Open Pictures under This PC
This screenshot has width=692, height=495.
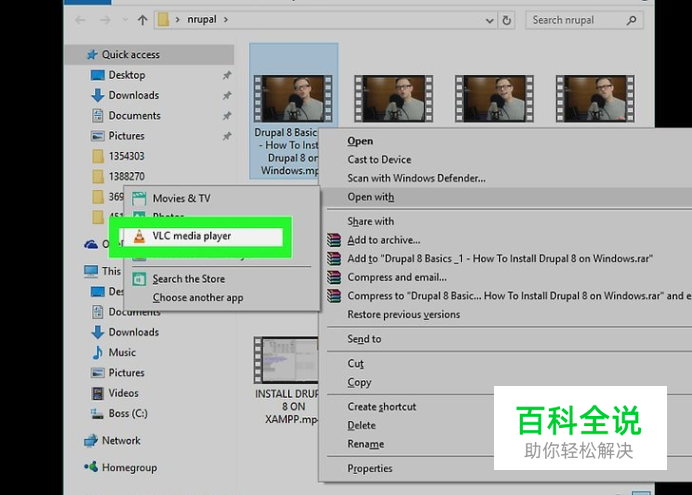(126, 373)
